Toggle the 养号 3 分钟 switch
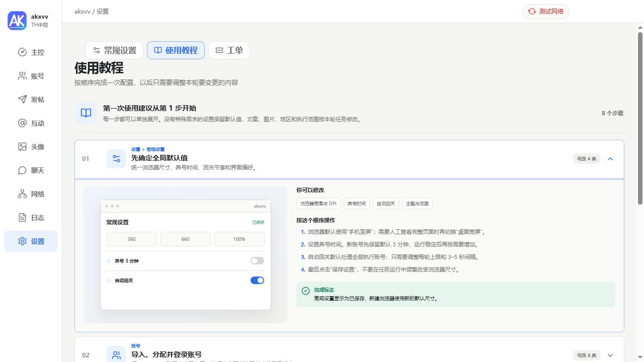 [257, 261]
